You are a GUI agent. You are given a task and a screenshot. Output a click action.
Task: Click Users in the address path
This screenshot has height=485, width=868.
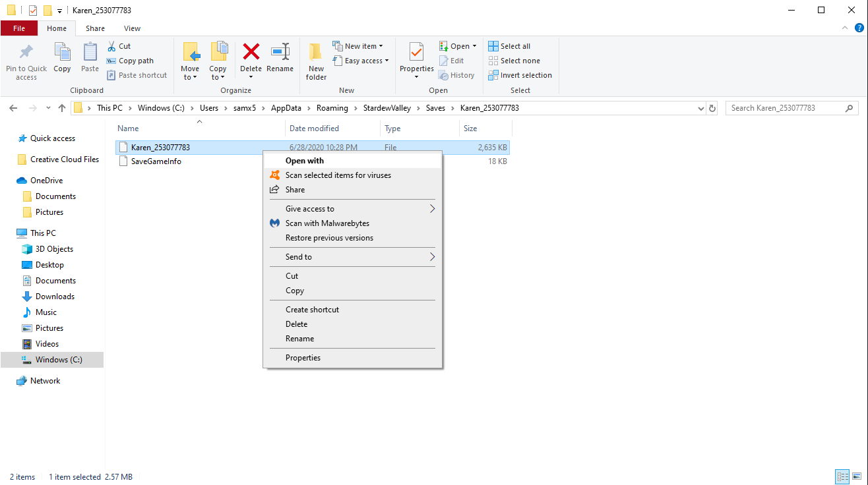click(209, 108)
